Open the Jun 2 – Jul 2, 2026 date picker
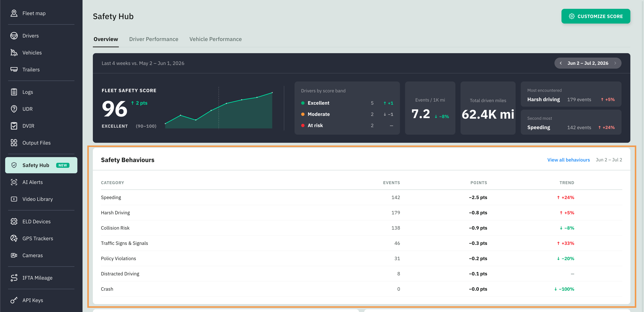This screenshot has height=312, width=644. coord(588,63)
